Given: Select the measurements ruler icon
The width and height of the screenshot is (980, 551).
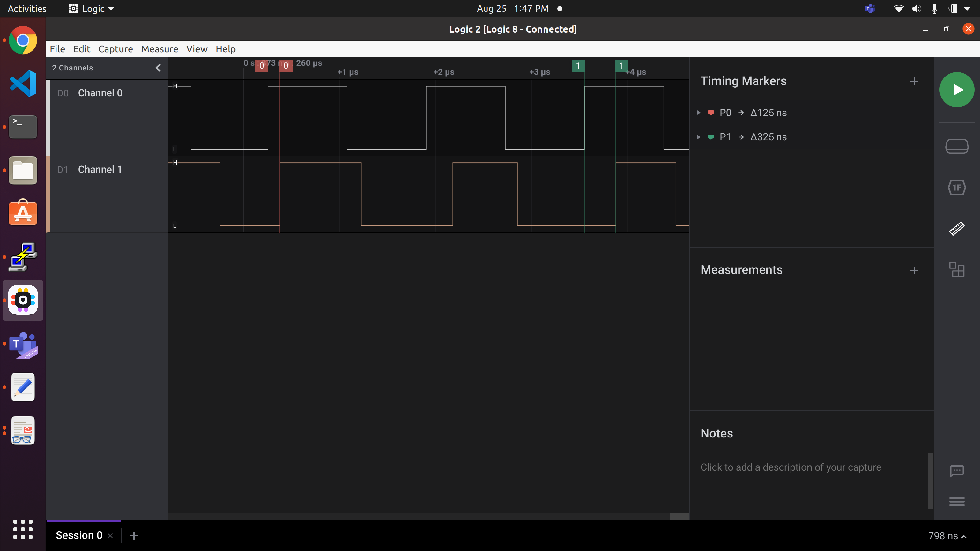Looking at the screenshot, I should (x=957, y=228).
